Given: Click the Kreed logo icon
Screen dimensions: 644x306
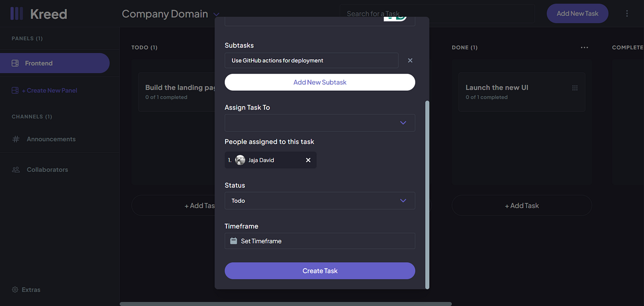Looking at the screenshot, I should pyautogui.click(x=17, y=14).
